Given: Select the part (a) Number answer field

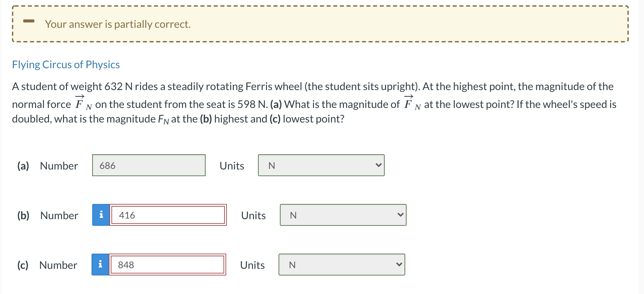Looking at the screenshot, I should (x=148, y=165).
